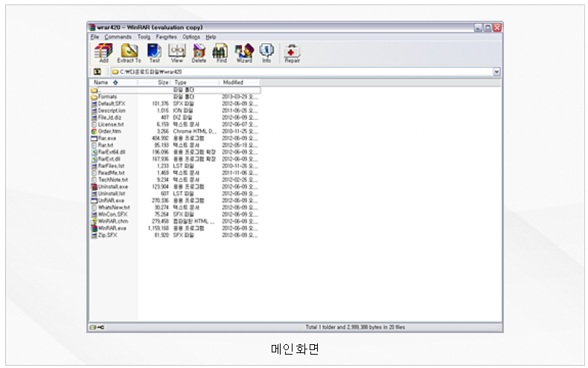Viewport: 588px width, 368px height.
Task: Sort by the Size column header
Action: (x=155, y=83)
